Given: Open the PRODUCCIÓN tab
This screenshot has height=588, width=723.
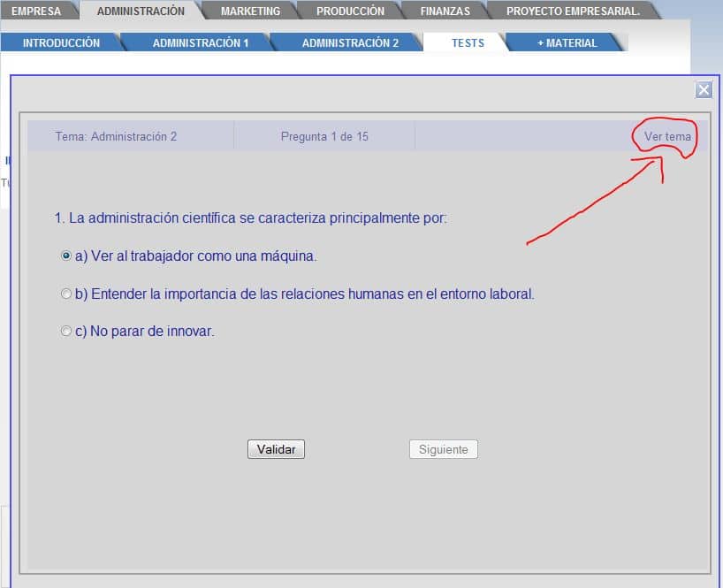Looking at the screenshot, I should [350, 11].
